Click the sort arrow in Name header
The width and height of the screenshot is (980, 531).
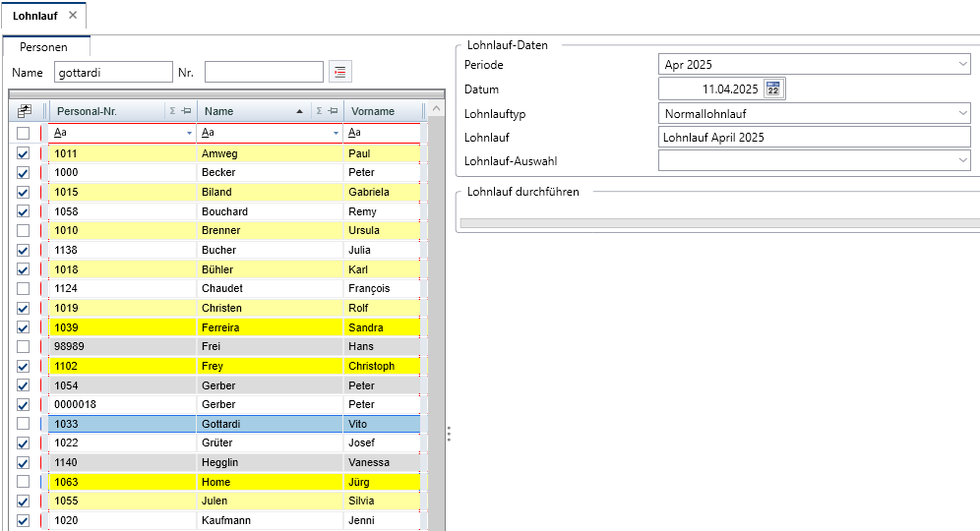(x=300, y=111)
